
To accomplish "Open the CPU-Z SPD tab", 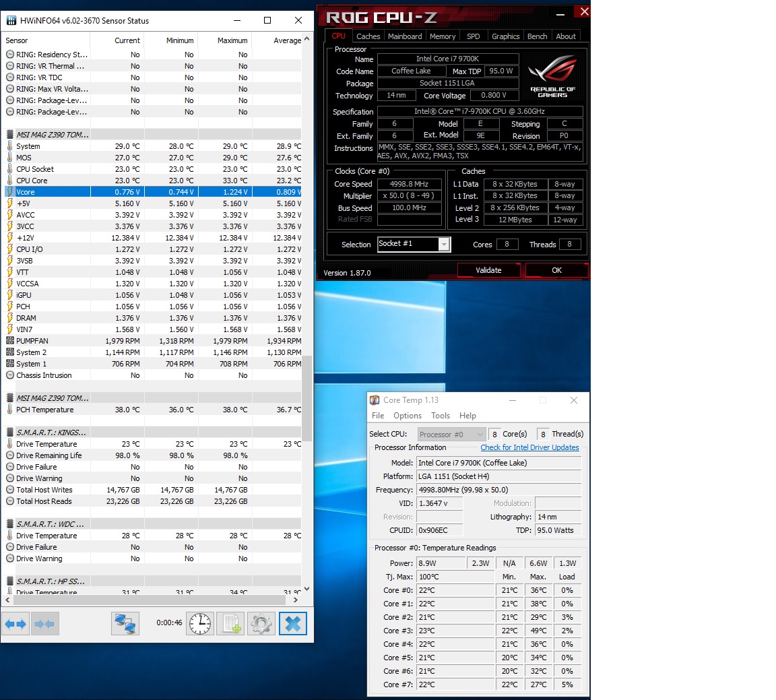I will (x=473, y=36).
